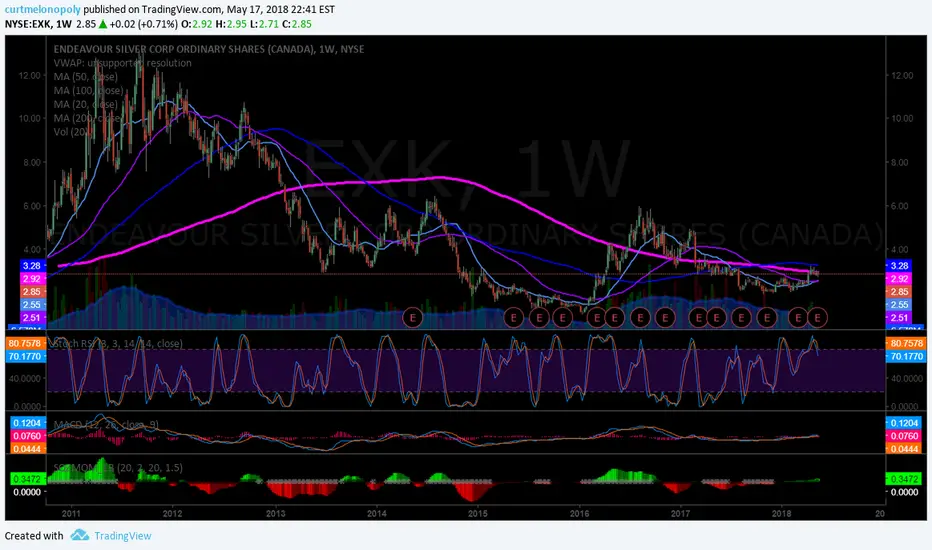Select the chart title ENDEAVOUR SILVER CORP legend
Screen dimensions: 932x550
coord(209,49)
